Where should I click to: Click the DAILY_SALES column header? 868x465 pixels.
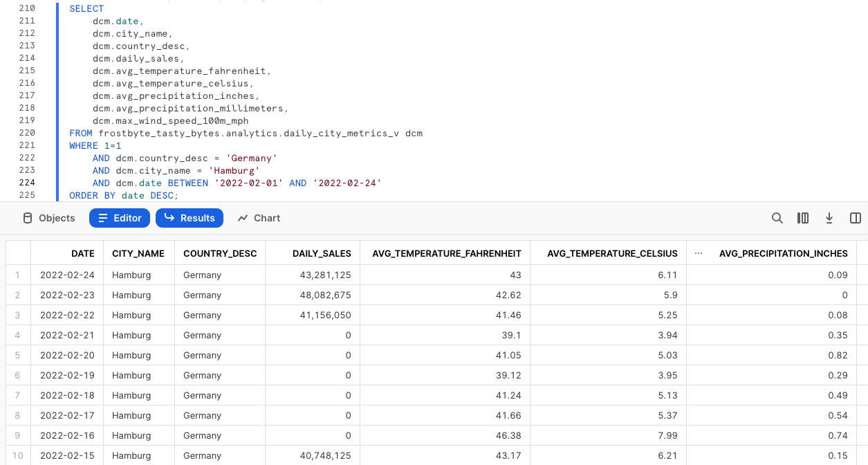[x=322, y=253]
